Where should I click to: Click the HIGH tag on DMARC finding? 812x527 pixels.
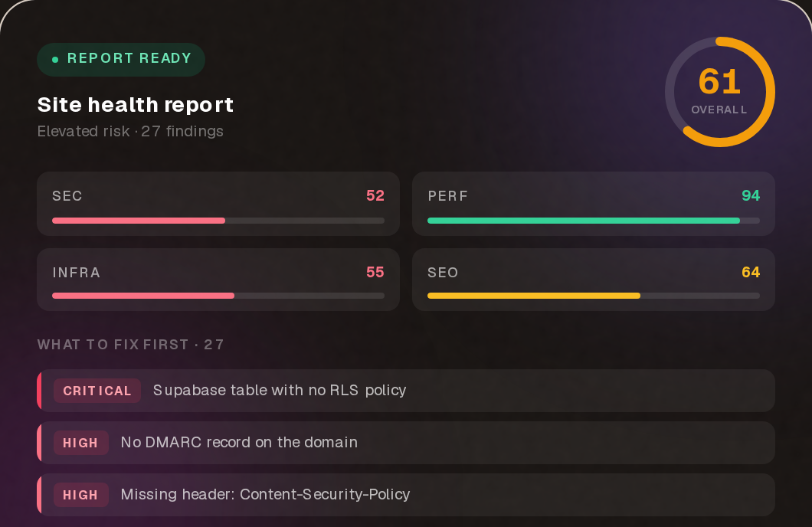click(x=80, y=444)
